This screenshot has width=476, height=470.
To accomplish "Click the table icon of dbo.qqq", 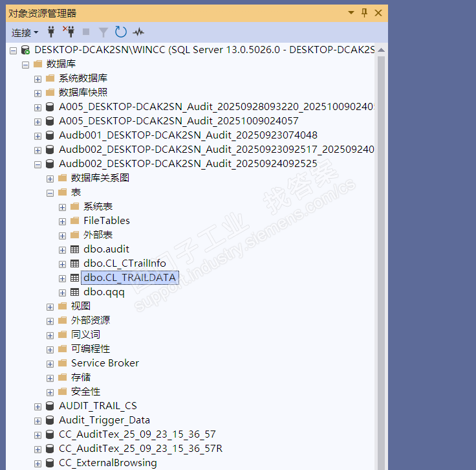I will [x=74, y=292].
